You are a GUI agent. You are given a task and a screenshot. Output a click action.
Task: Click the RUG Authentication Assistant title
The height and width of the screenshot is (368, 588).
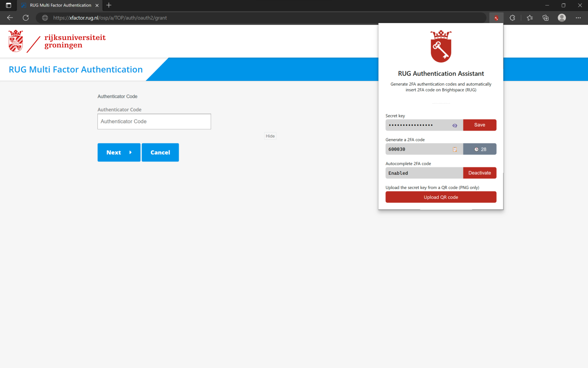[441, 74]
